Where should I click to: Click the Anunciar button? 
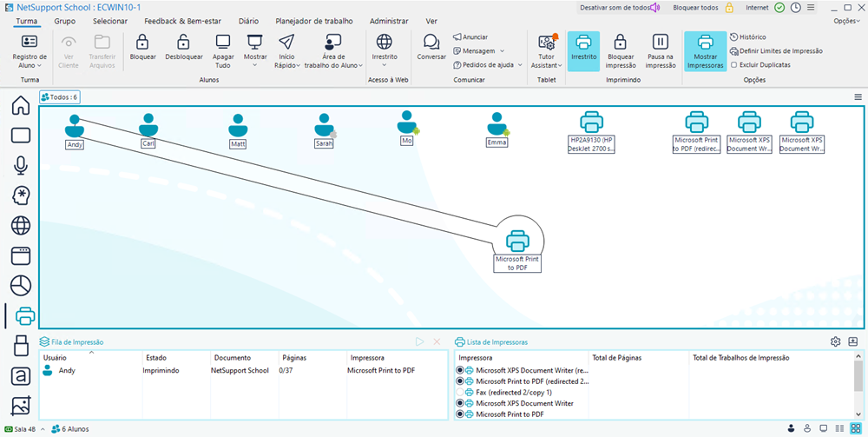470,37
